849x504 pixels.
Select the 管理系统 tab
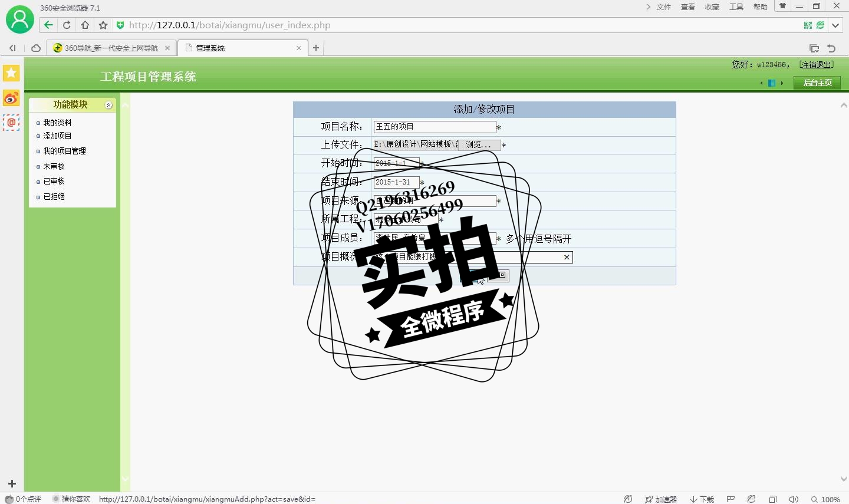[x=243, y=48]
